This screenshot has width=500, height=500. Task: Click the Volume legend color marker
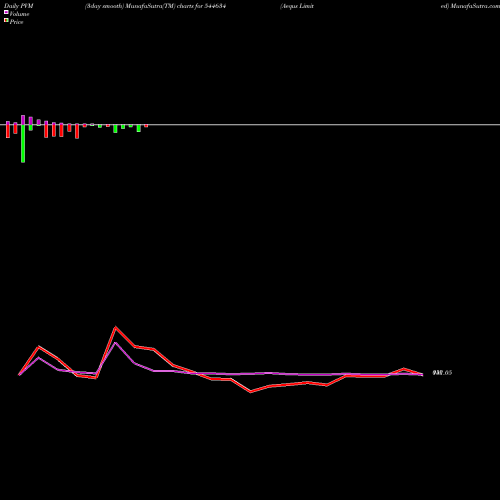point(6,12)
